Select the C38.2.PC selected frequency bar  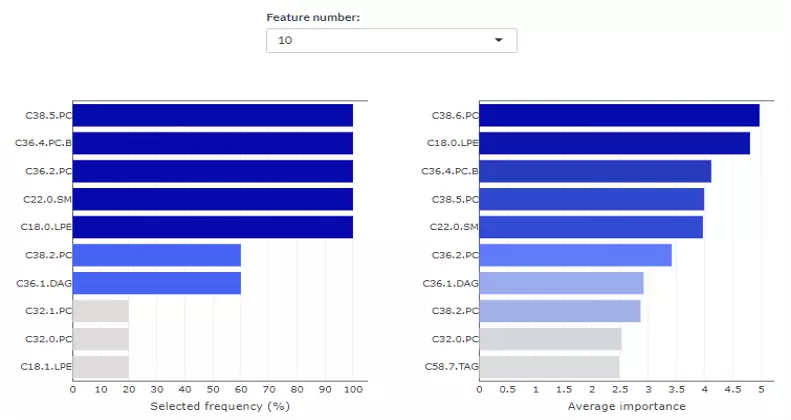[x=156, y=255]
